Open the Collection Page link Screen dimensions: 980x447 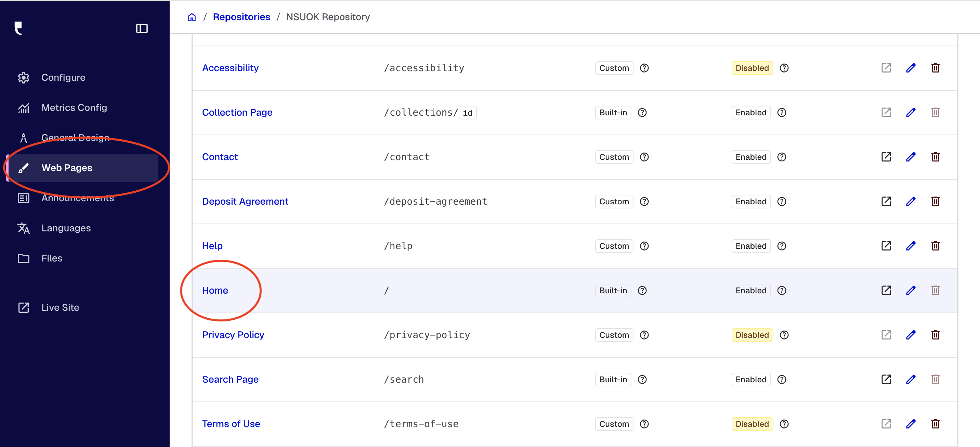[x=237, y=113]
